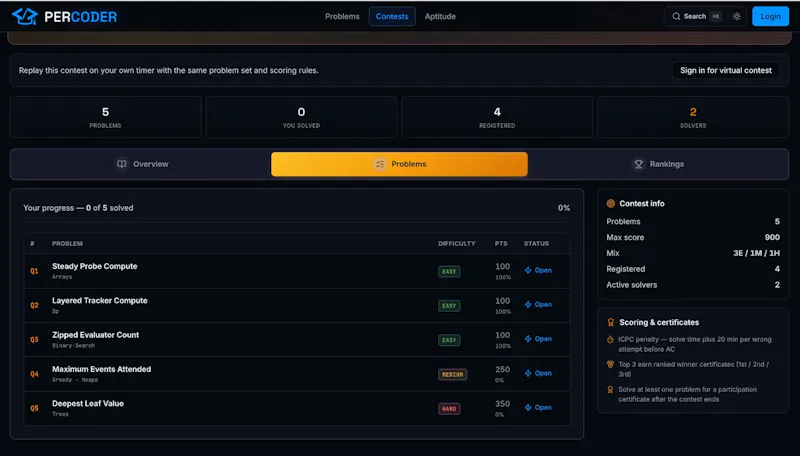This screenshot has height=456, width=800.
Task: Toggle the light/dark theme sun icon
Action: 736,16
